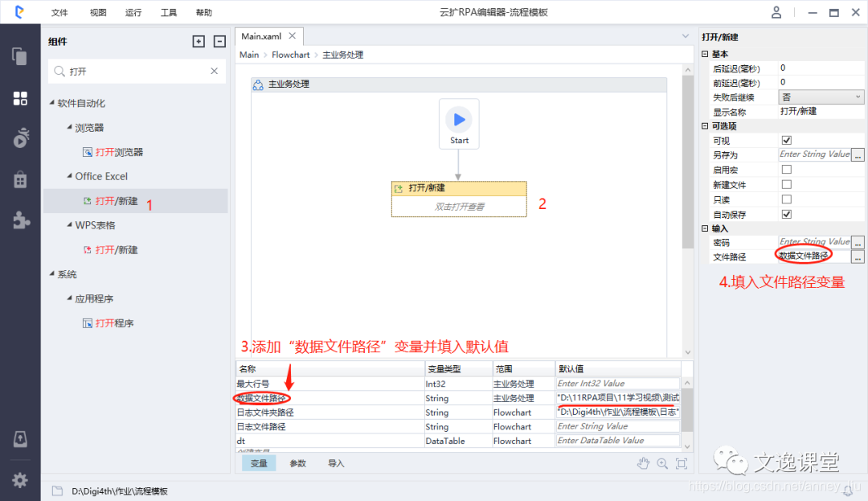868x501 pixels.
Task: Click the notification bell icon
Action: click(x=848, y=491)
